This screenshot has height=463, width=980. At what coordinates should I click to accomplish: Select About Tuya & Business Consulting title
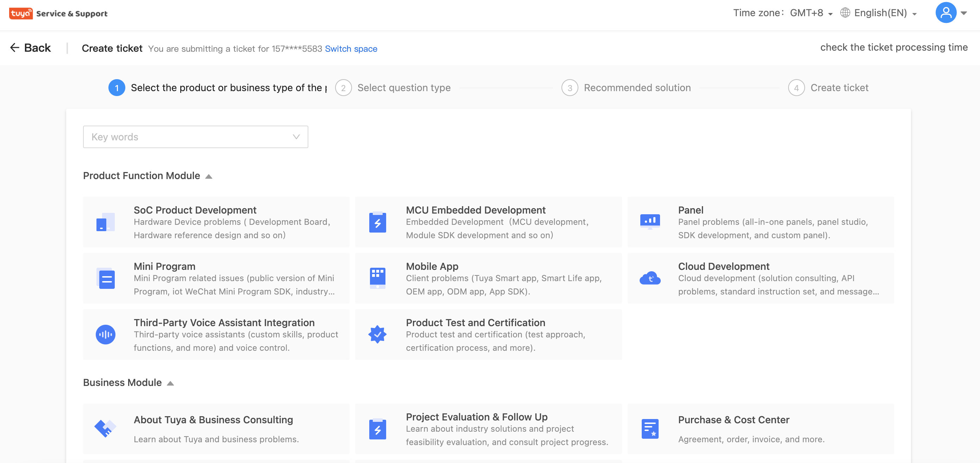pyautogui.click(x=213, y=420)
